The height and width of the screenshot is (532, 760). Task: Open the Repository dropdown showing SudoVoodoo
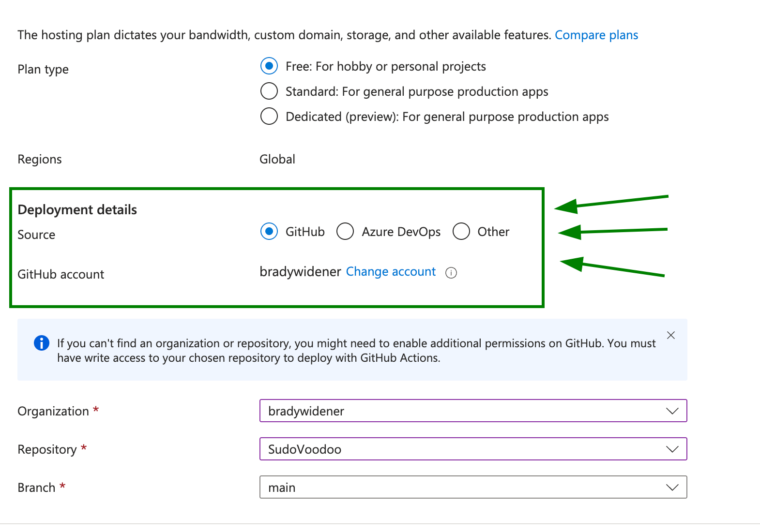(x=473, y=449)
